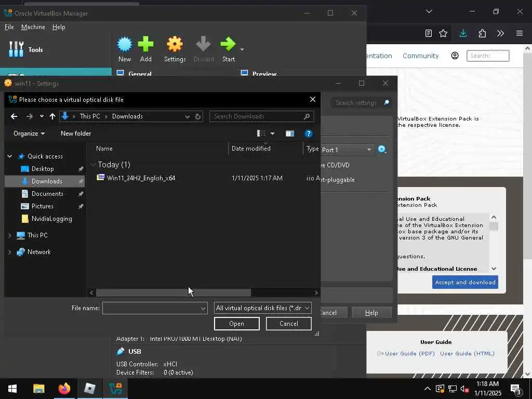Go up one folder level
This screenshot has height=399, width=532.
pyautogui.click(x=52, y=116)
